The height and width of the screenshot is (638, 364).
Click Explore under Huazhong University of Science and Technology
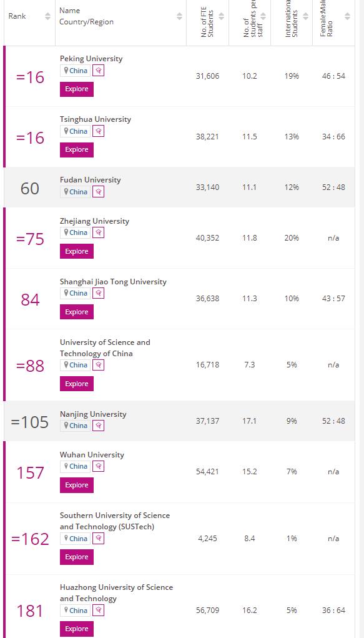click(x=76, y=629)
